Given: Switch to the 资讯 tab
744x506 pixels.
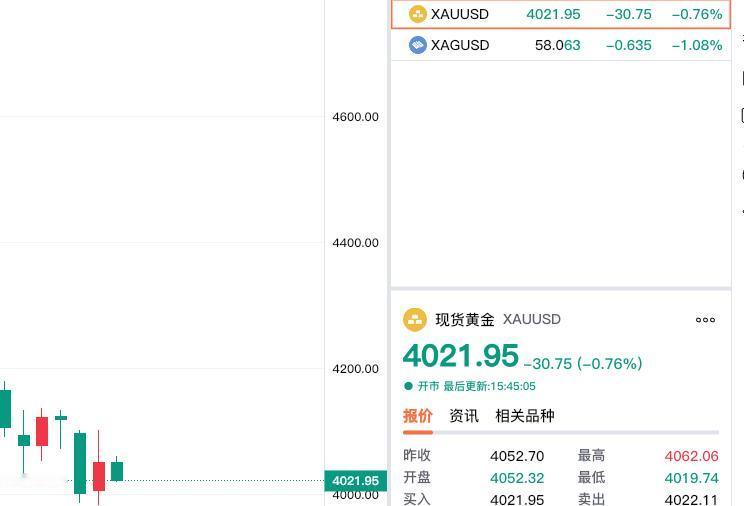Looking at the screenshot, I should [x=464, y=416].
